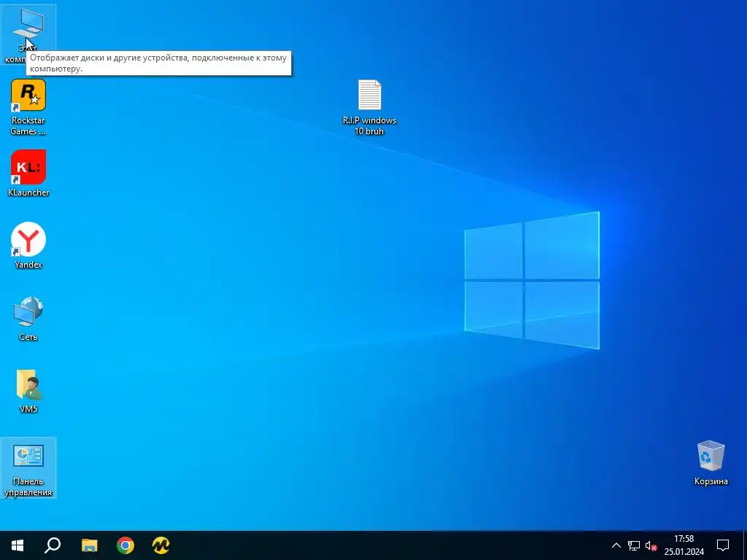Click the Show desktop sliver at the taskbar end
Image resolution: width=747 pixels, height=560 pixels.
pos(745,545)
